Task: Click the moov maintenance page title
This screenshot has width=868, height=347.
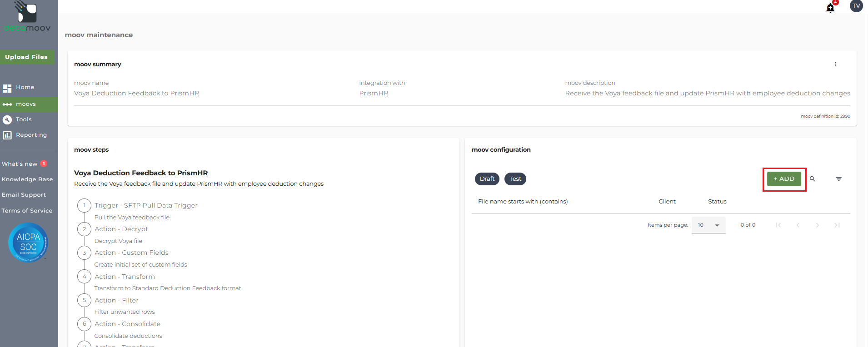Action: [x=99, y=35]
